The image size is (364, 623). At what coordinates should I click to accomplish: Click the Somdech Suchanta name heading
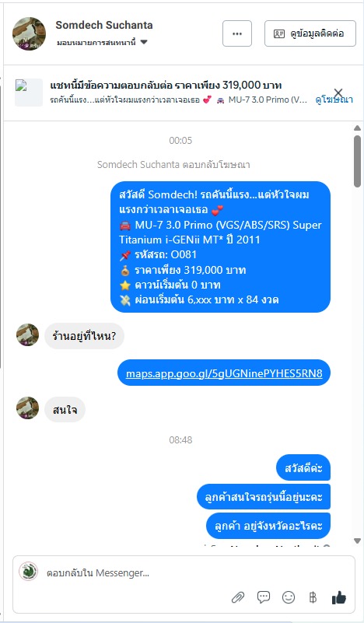click(104, 25)
